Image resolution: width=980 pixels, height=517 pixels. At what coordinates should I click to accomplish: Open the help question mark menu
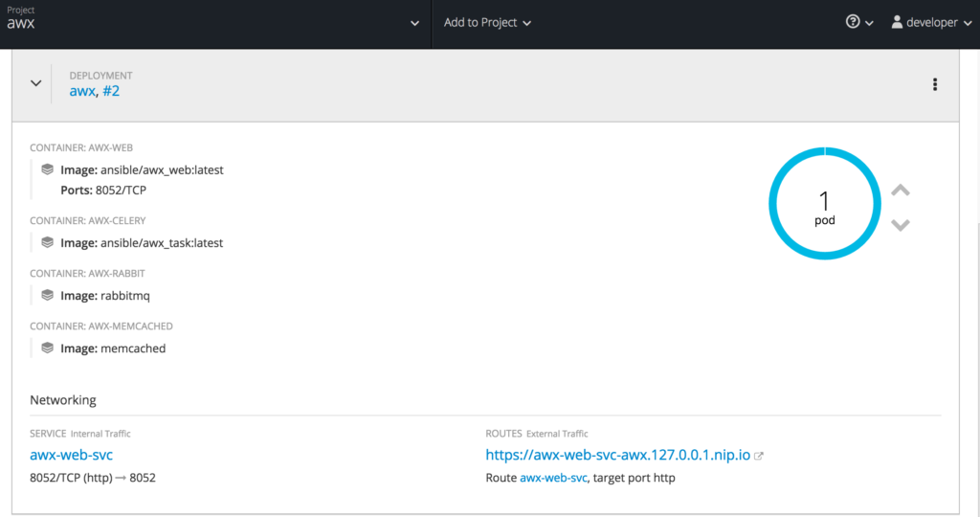858,22
